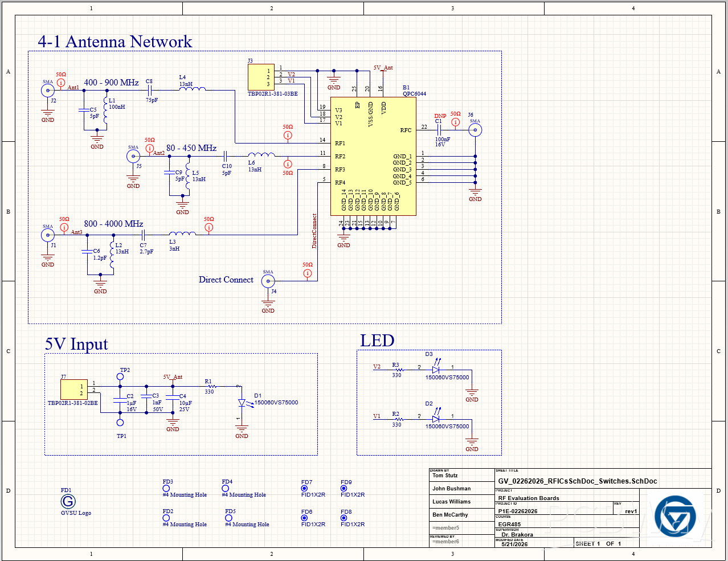This screenshot has width=728, height=561.
Task: Click the 'LED' section title
Action: (377, 341)
